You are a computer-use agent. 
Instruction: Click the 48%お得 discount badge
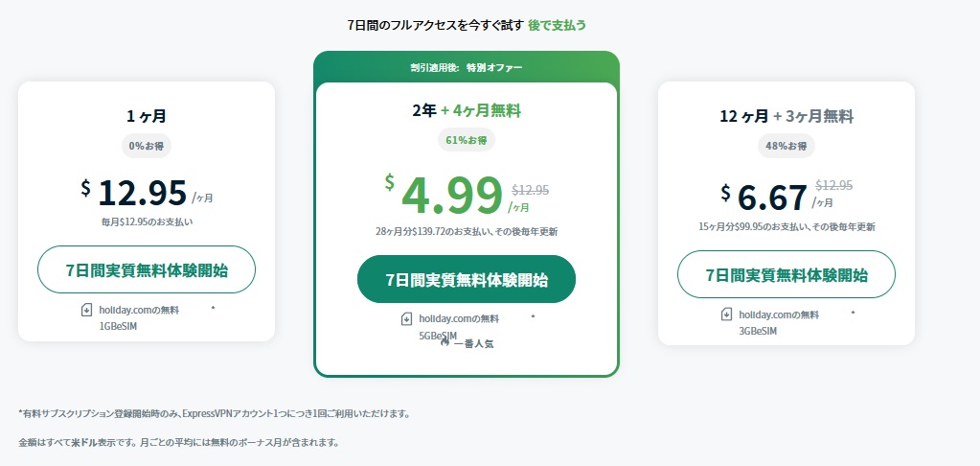[786, 146]
